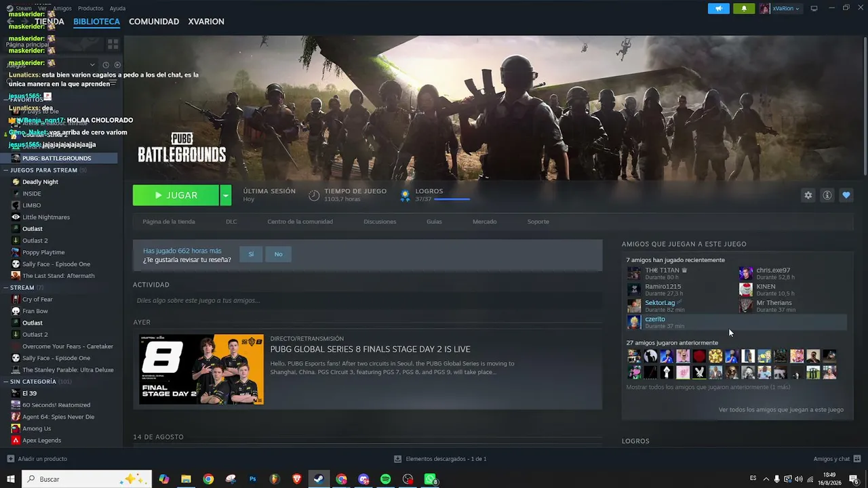Open Steam in Windows taskbar

point(319,479)
